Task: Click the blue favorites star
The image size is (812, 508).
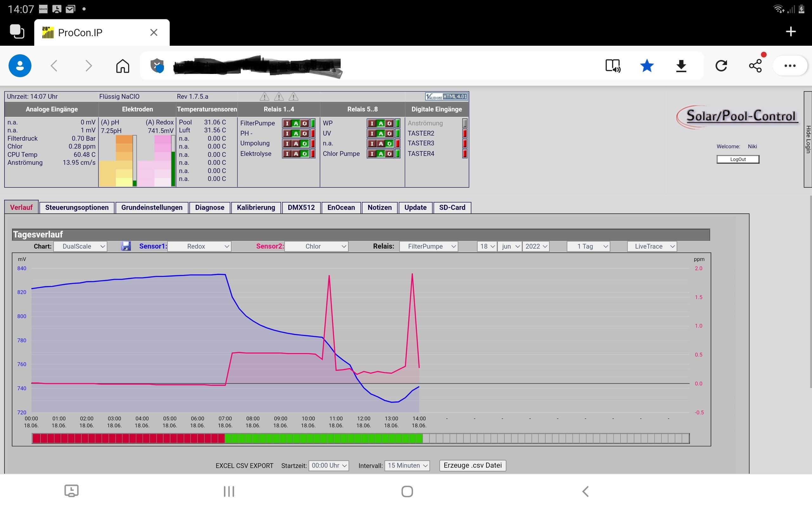Action: pos(646,65)
